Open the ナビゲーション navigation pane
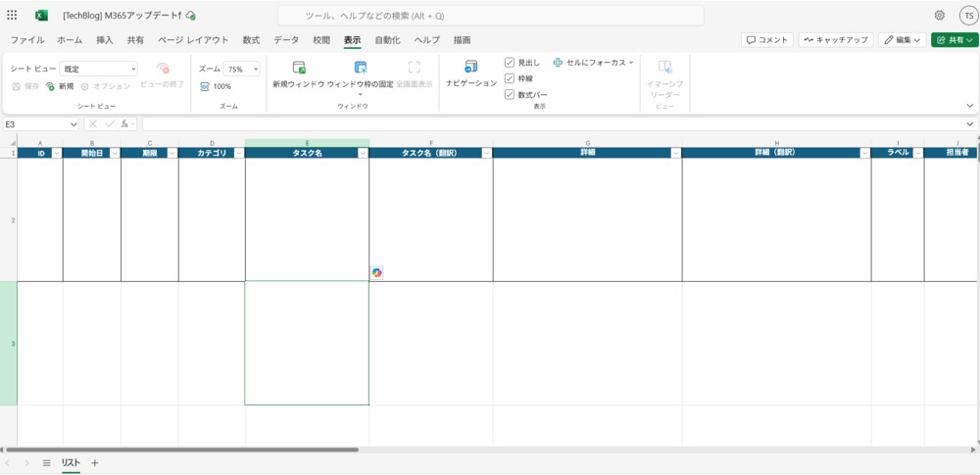Viewport: 980px width, 475px height. pyautogui.click(x=471, y=67)
